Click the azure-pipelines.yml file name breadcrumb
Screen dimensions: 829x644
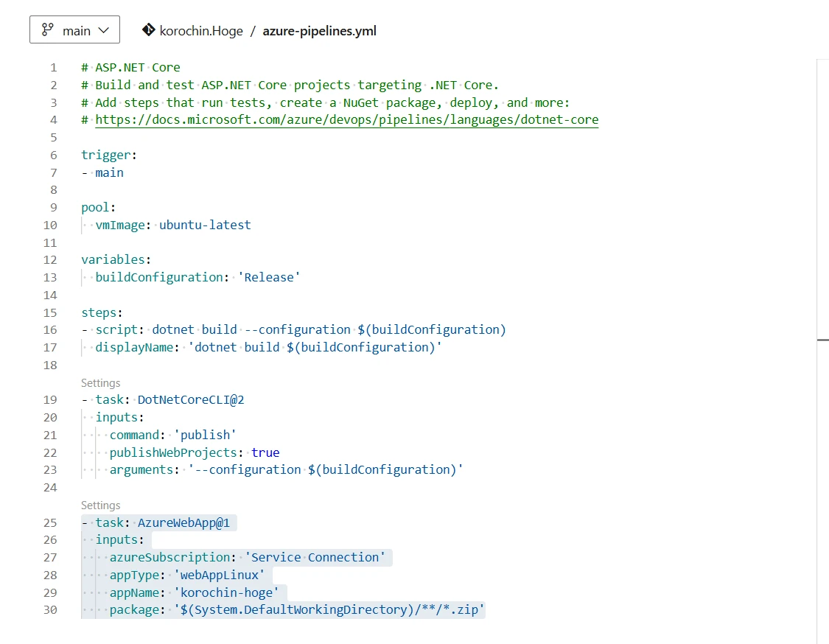(319, 31)
